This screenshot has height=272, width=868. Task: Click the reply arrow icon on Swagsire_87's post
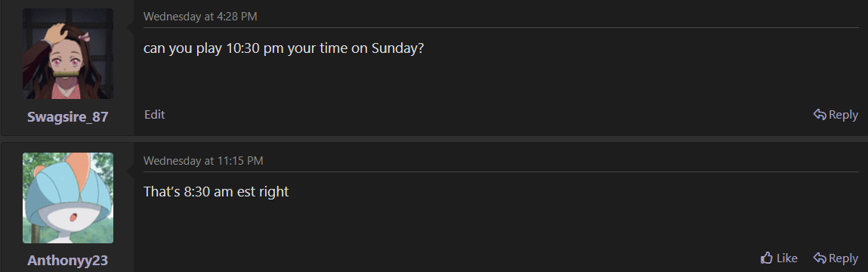click(x=820, y=115)
